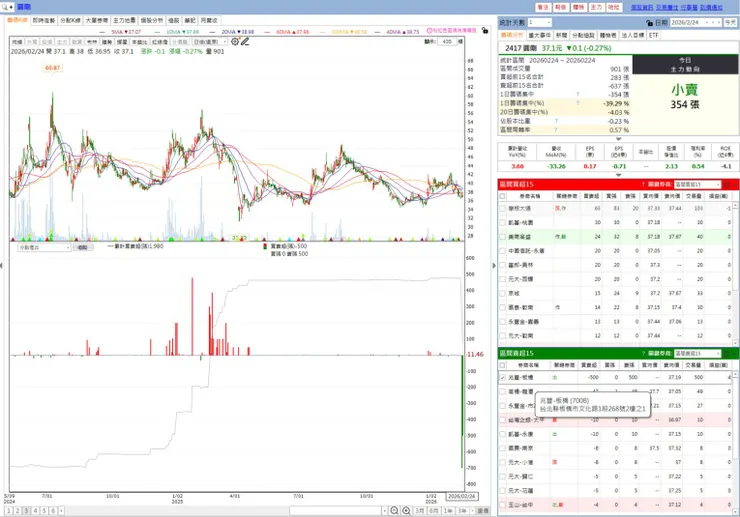Click the padlock icon beside MA legend

(485, 31)
